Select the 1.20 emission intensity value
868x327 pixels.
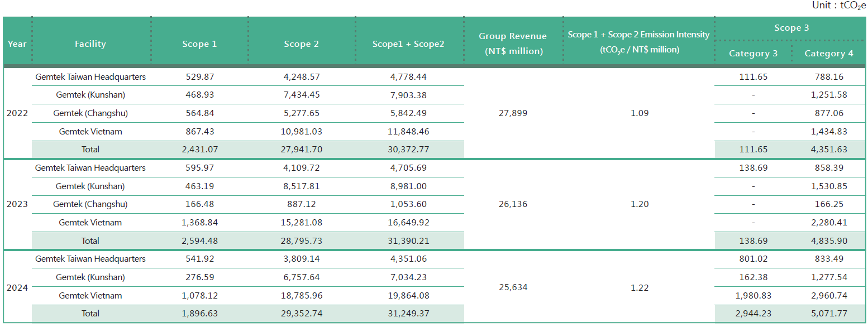(x=640, y=204)
